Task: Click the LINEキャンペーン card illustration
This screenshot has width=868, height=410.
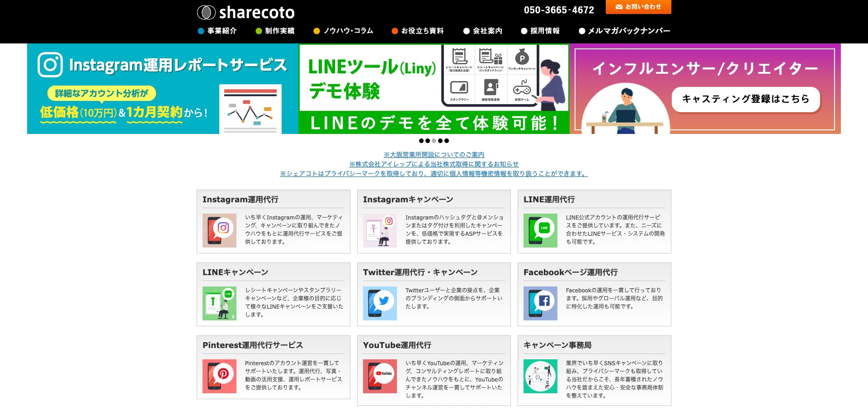Action: click(219, 303)
